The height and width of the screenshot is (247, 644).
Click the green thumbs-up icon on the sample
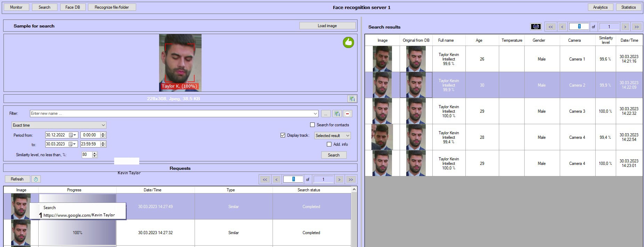[348, 42]
